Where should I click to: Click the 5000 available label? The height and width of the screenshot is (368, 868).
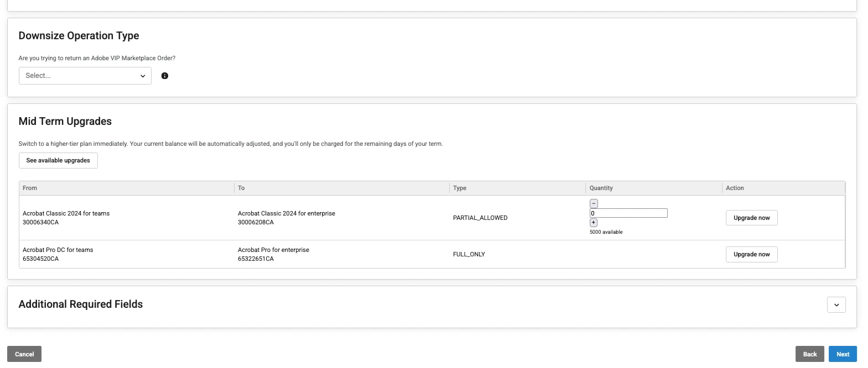coord(606,232)
